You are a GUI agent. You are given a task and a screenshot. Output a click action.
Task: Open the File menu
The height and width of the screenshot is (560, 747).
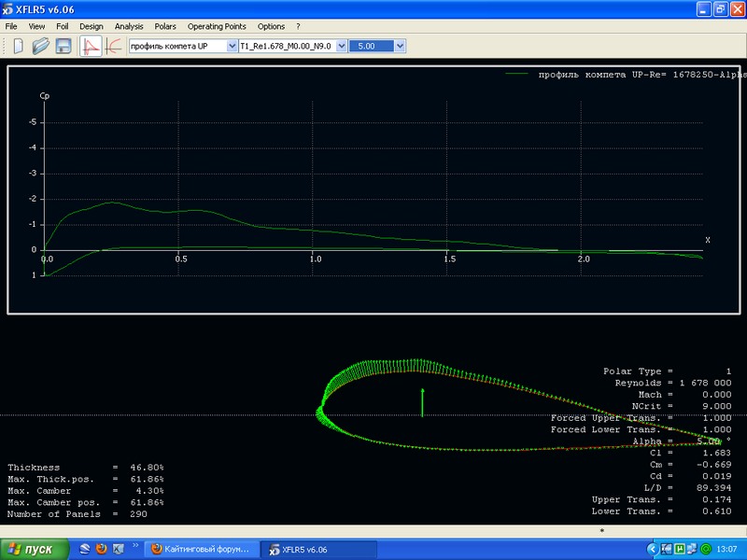11,27
